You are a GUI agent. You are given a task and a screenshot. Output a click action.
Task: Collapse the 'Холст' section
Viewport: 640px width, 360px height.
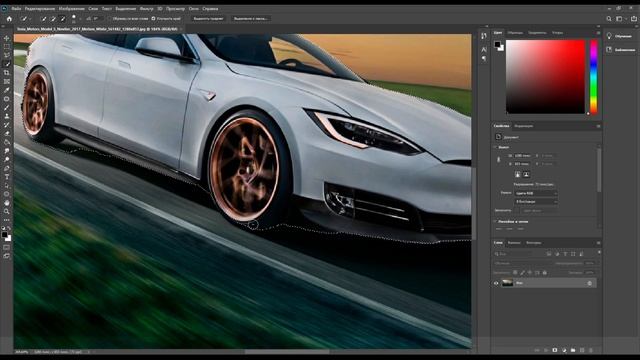pyautogui.click(x=496, y=147)
